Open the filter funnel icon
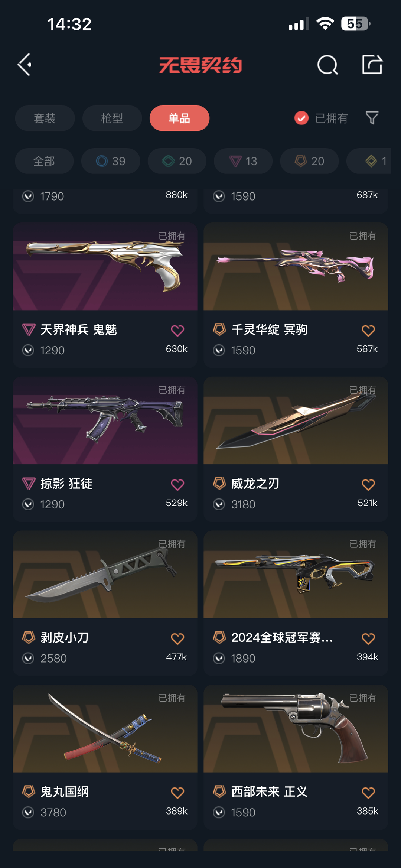The height and width of the screenshot is (868, 401). coord(372,118)
